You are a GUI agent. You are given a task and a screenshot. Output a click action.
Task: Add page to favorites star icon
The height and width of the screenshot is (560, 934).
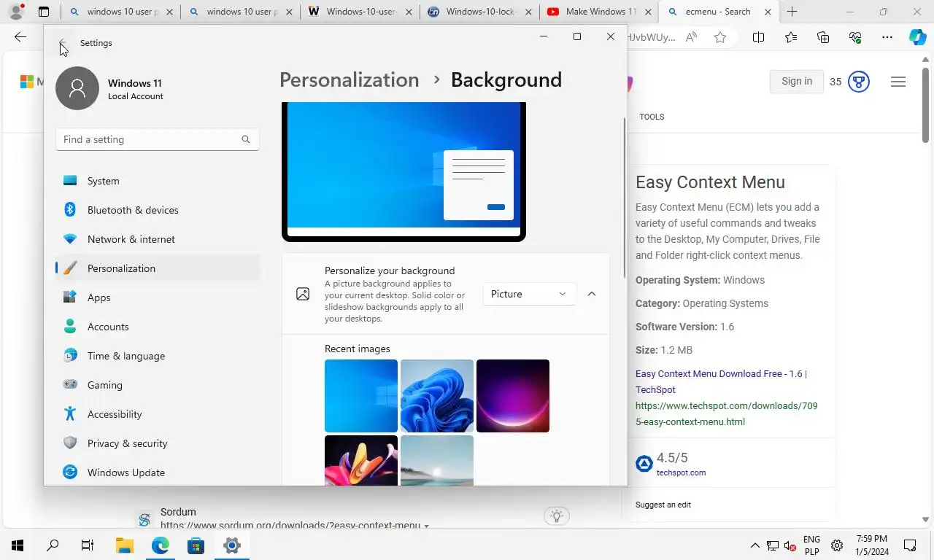coord(720,38)
